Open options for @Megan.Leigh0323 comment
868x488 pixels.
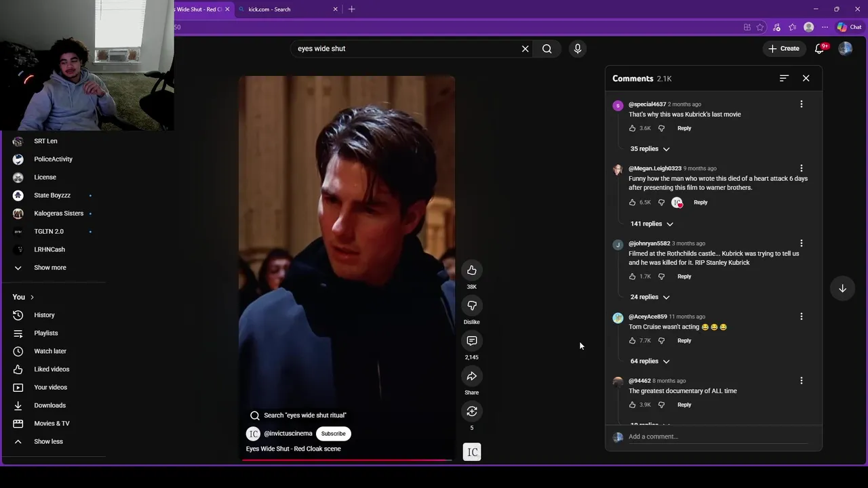(x=802, y=169)
